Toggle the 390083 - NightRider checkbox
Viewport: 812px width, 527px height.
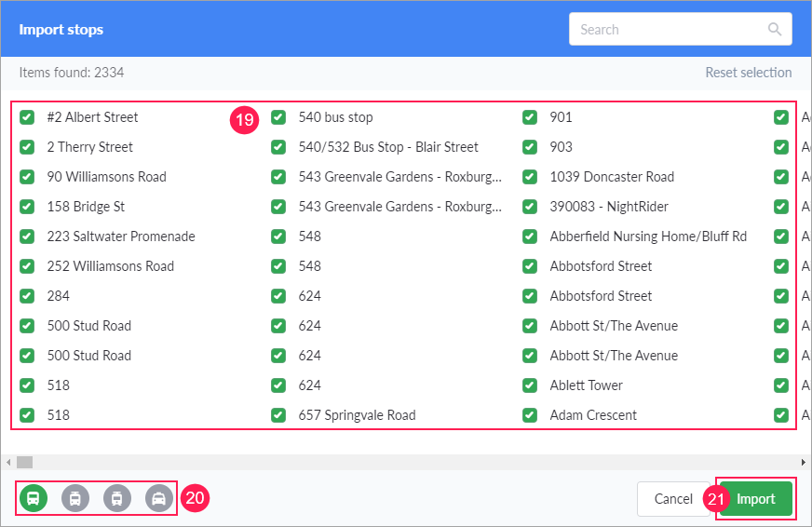point(530,207)
